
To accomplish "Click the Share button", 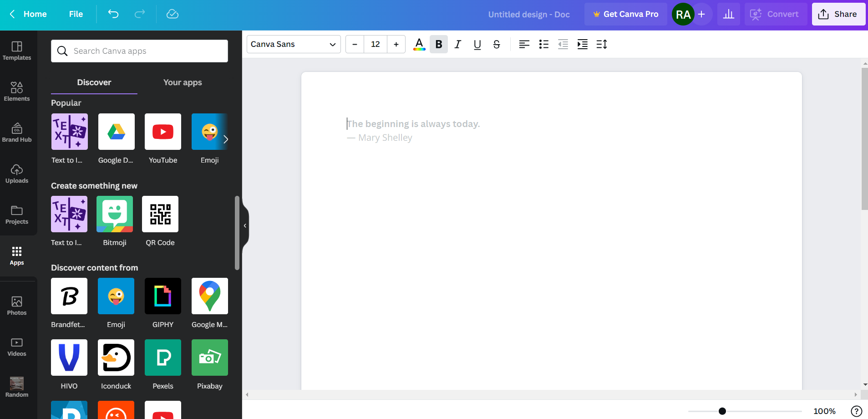I will pos(838,14).
